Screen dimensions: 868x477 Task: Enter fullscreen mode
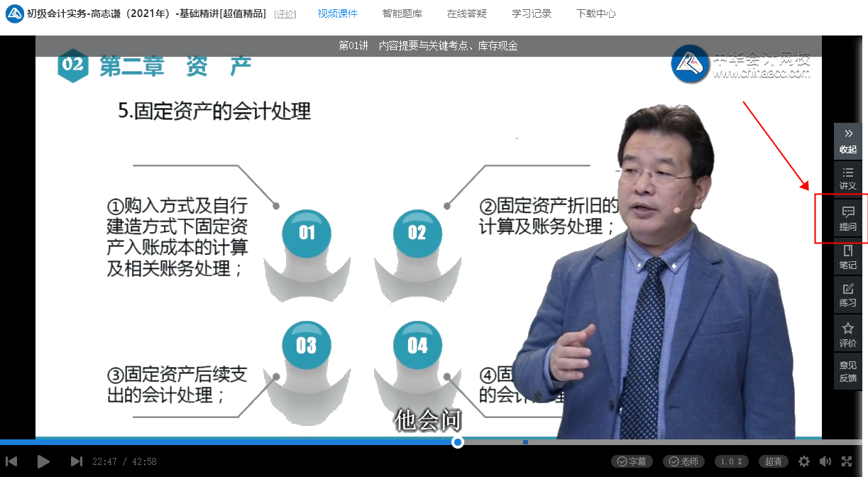[x=847, y=461]
